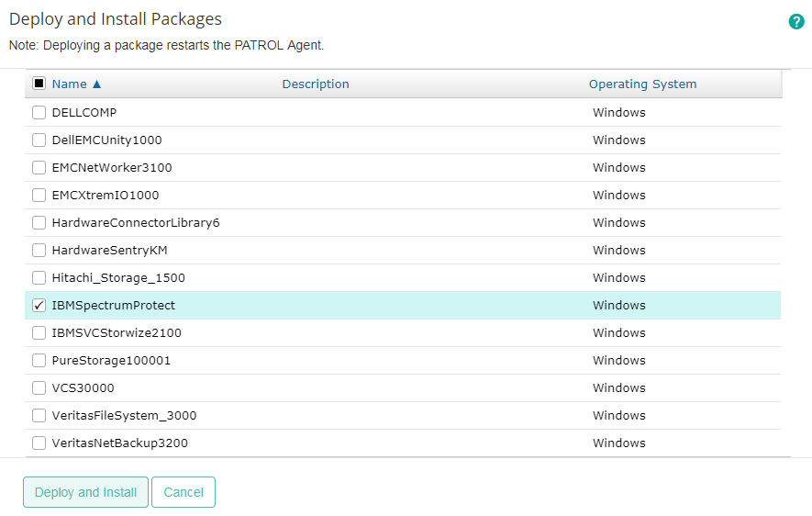Select the Hitachi_Storage_1500 package name
The image size is (812, 516).
118,277
